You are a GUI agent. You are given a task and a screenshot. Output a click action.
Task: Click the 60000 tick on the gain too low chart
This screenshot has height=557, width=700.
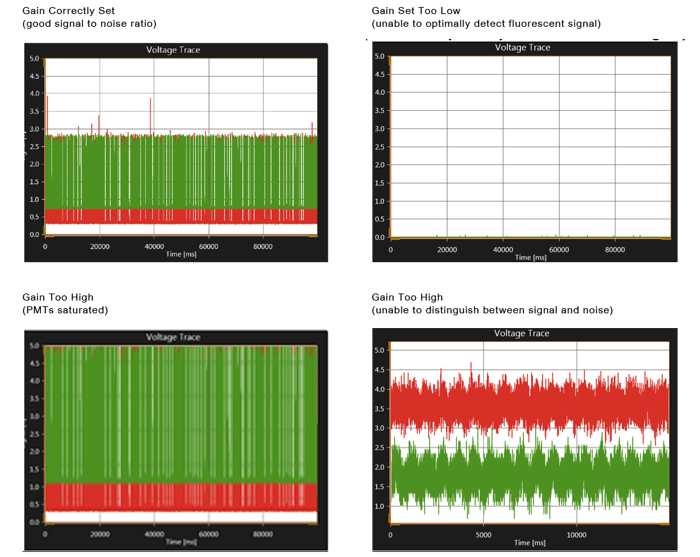(x=560, y=249)
